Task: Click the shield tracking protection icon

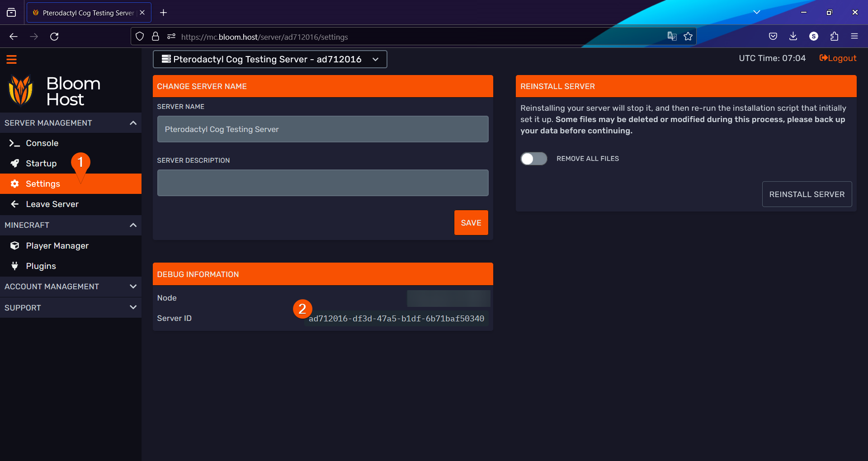Action: (x=140, y=37)
